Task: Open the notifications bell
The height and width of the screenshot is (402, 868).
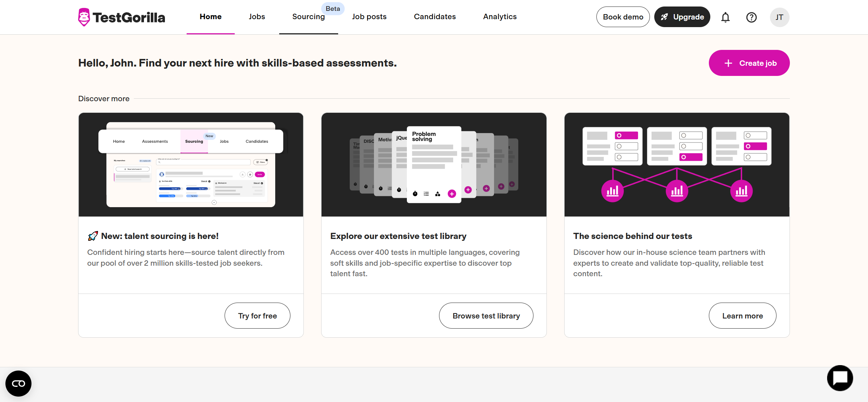Action: [726, 17]
